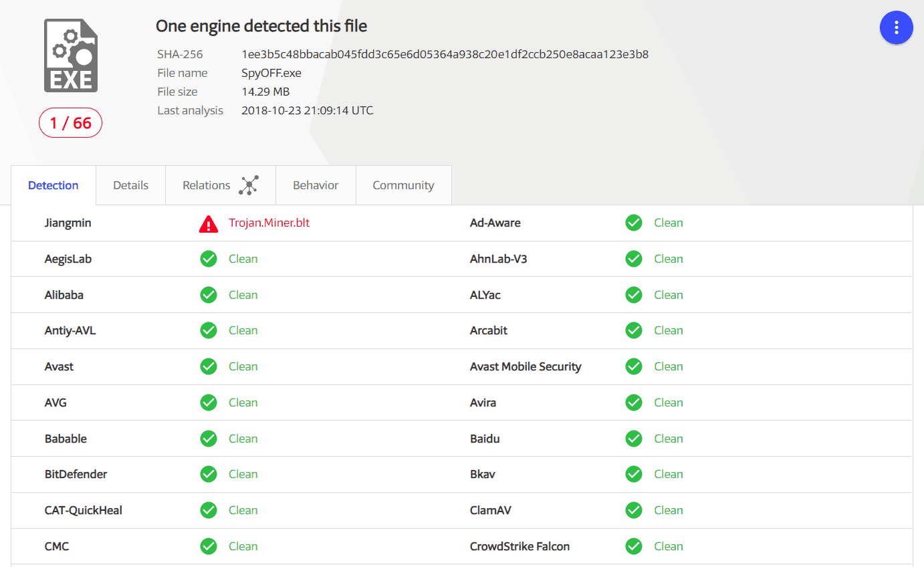Click the green check icon for Avast
The image size is (924, 567).
[209, 366]
